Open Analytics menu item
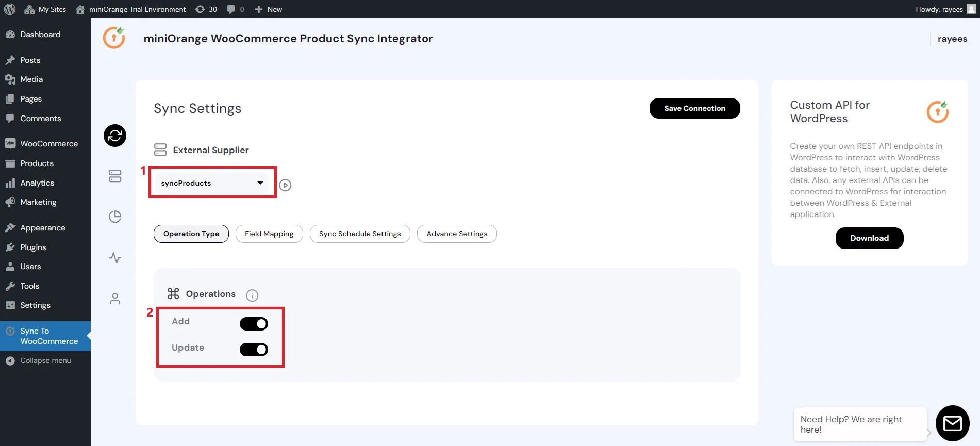Viewport: 980px width, 446px height. [x=45, y=183]
